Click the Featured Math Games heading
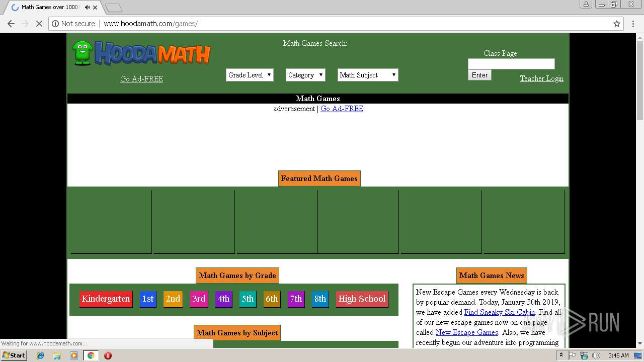 [x=319, y=178]
